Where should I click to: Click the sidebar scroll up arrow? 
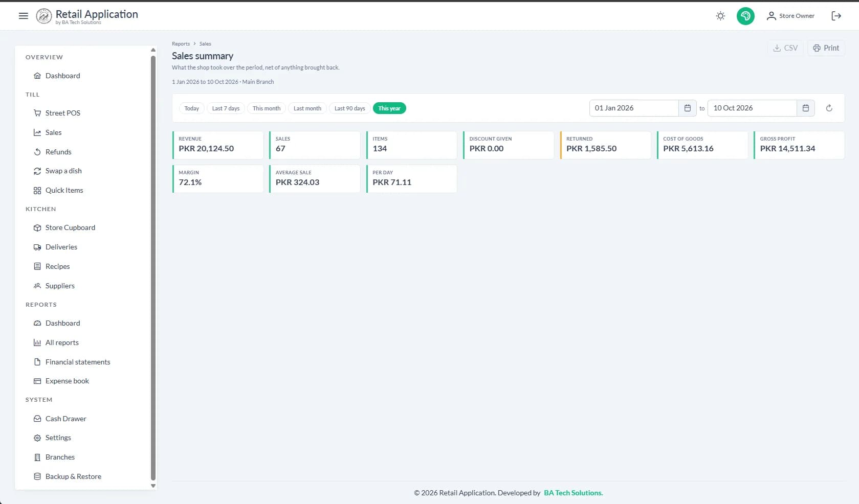153,50
